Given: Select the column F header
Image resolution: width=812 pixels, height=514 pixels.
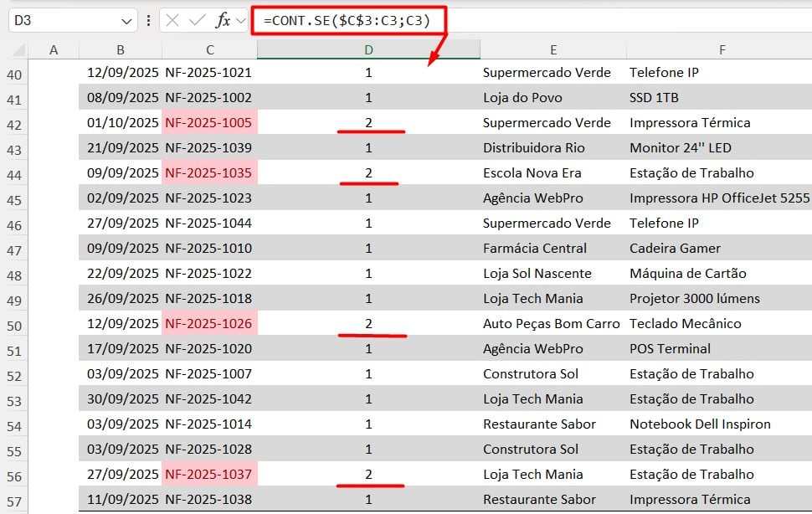Looking at the screenshot, I should (x=722, y=49).
